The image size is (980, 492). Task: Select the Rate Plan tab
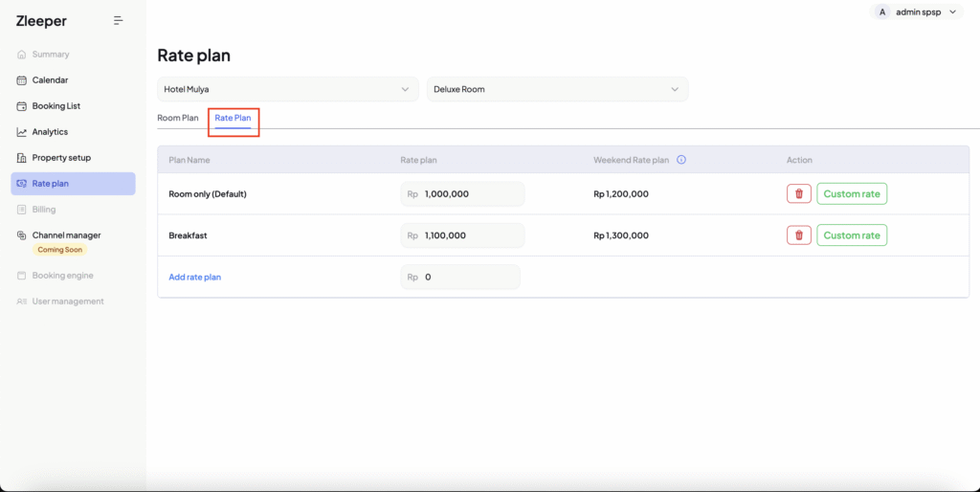[x=234, y=118]
